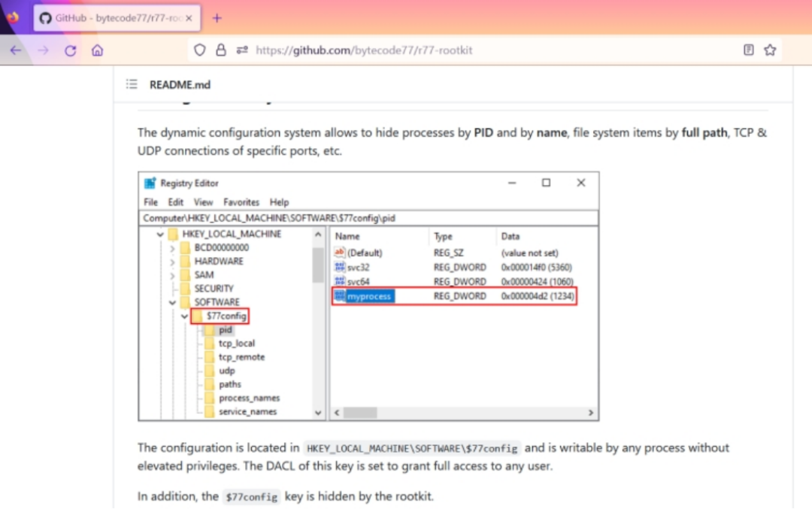Image resolution: width=812 pixels, height=509 pixels.
Task: Open a new tab with the plus button
Action: (217, 18)
